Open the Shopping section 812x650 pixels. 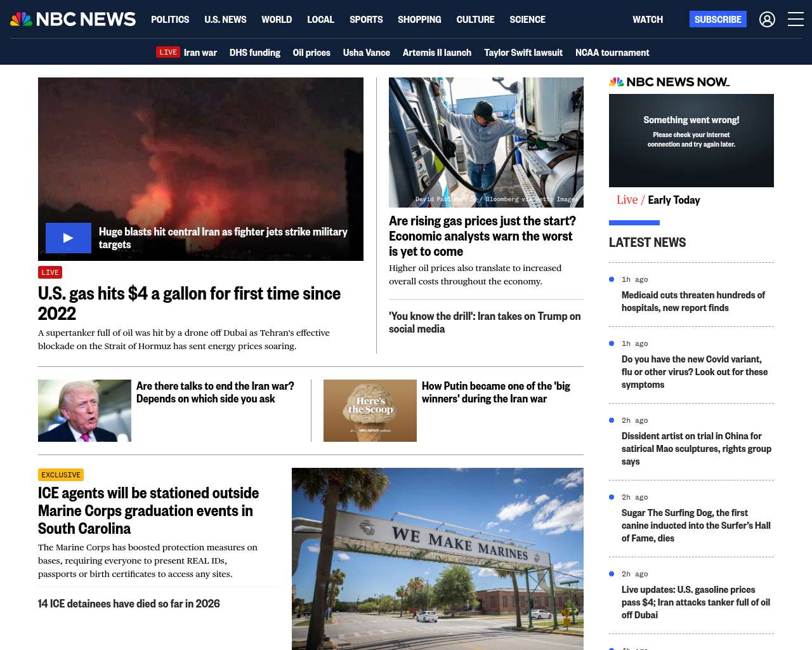[x=419, y=20]
